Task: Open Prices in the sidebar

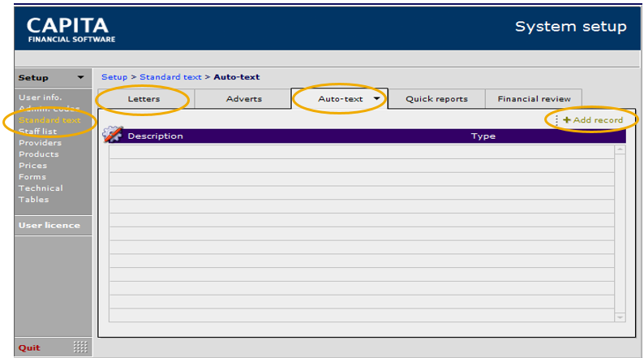Action: click(33, 166)
